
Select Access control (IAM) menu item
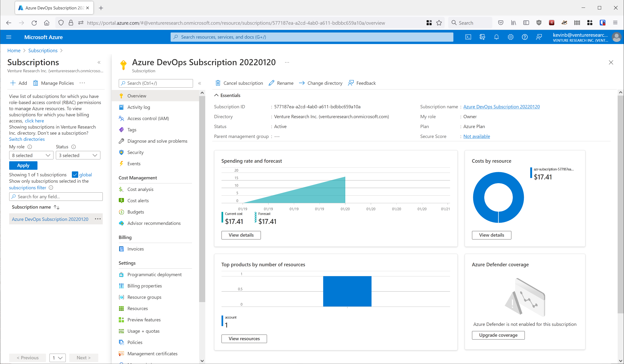(x=148, y=118)
